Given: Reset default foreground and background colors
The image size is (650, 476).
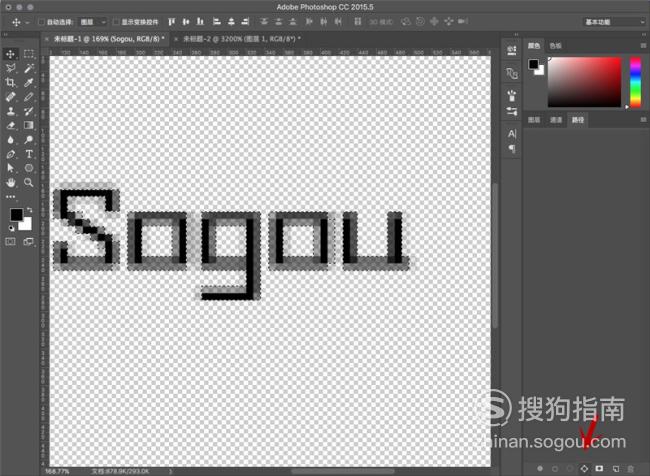Looking at the screenshot, I should [11, 228].
